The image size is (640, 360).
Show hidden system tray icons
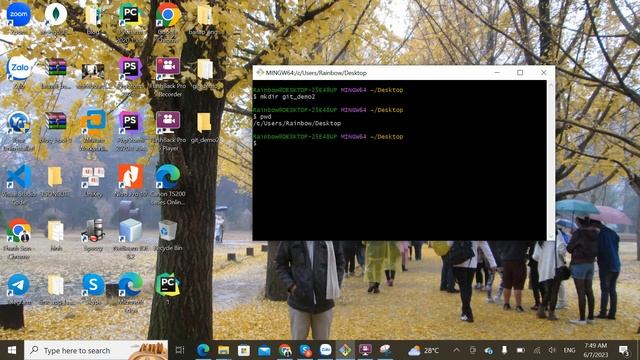[456, 350]
